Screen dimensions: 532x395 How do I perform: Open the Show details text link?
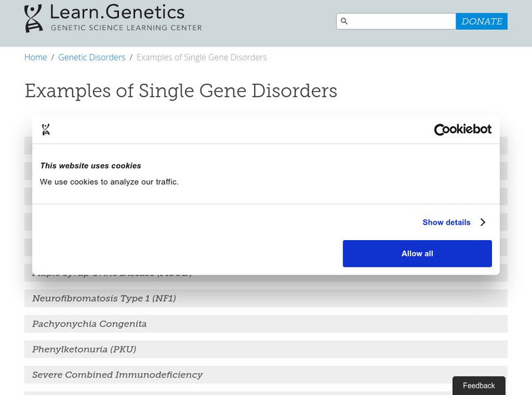(x=446, y=223)
